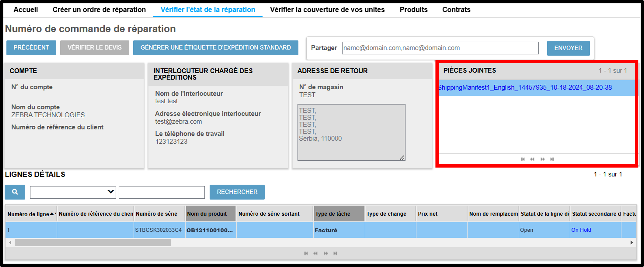Click the return address textarea resize grip
Viewport: 644px width, 267px height.
tap(402, 158)
